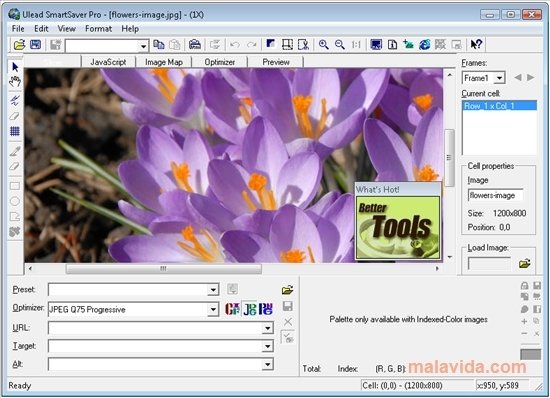Open the Edit menu
This screenshot has height=398, width=550.
click(41, 29)
